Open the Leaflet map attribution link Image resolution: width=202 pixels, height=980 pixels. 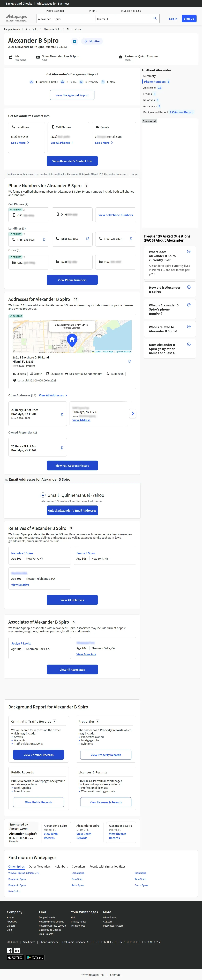point(98,352)
